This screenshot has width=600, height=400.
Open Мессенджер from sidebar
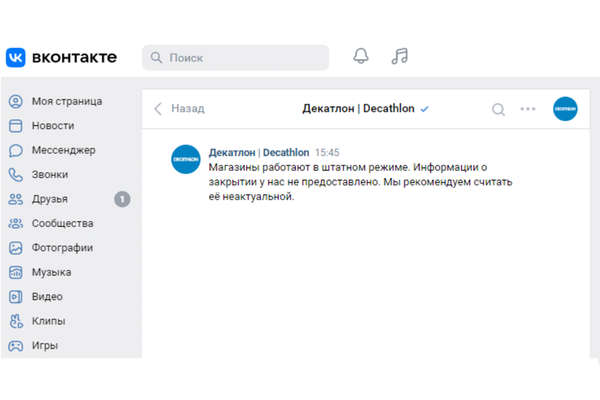pos(64,150)
